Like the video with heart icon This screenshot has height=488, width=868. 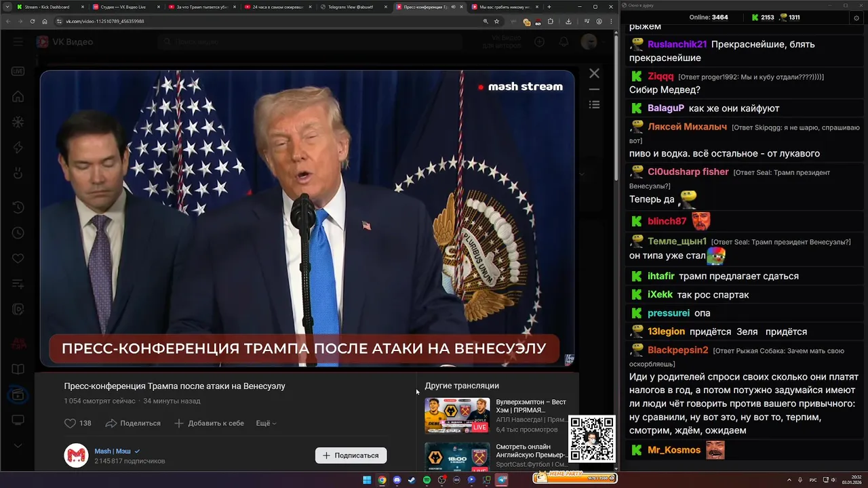tap(70, 423)
